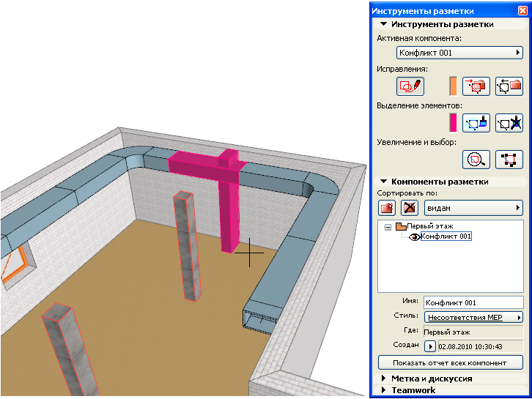Screen dimensions: 532x399
Task: Close the Инструменты разметки palette
Action: coord(522,11)
